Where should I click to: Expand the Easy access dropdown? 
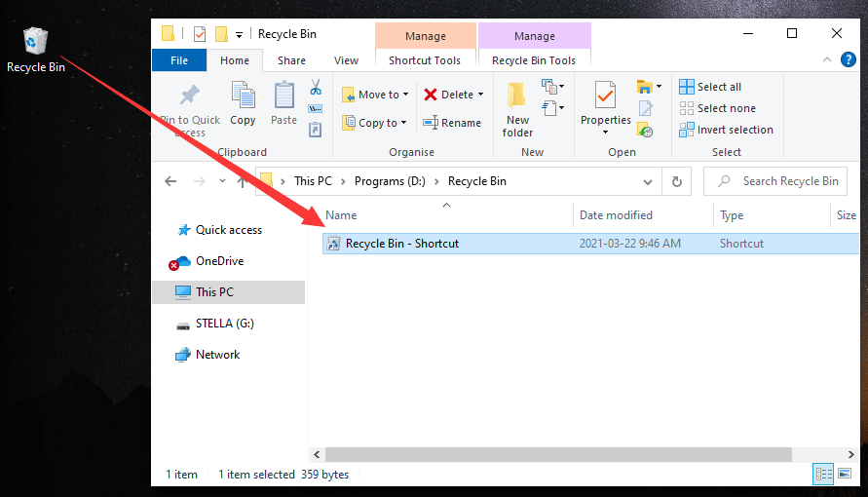point(553,107)
